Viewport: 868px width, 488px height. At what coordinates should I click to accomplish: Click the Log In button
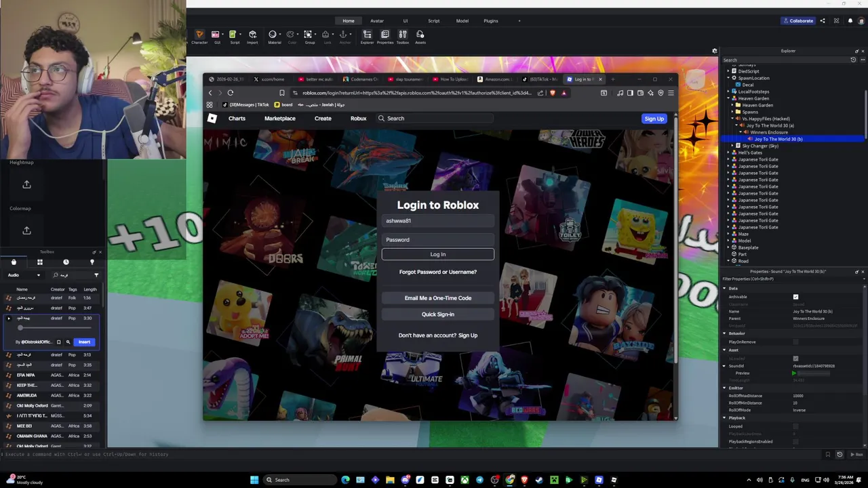[438, 254]
